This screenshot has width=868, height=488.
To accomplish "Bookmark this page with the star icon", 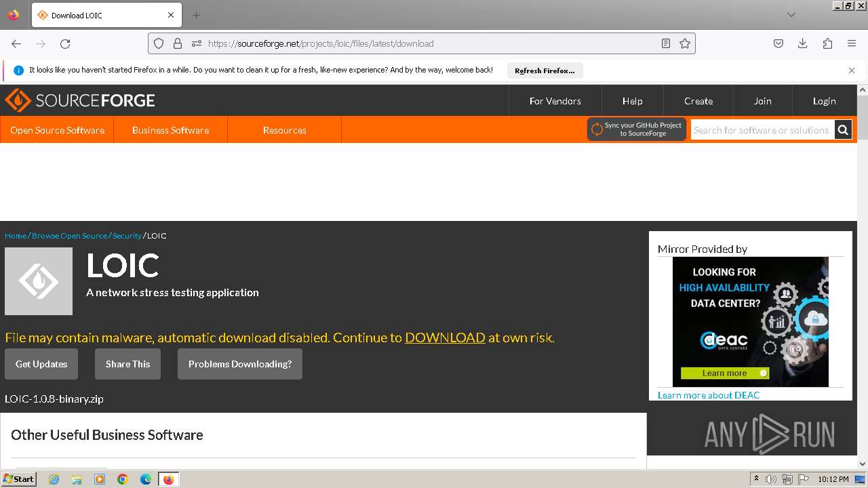I will click(x=685, y=43).
